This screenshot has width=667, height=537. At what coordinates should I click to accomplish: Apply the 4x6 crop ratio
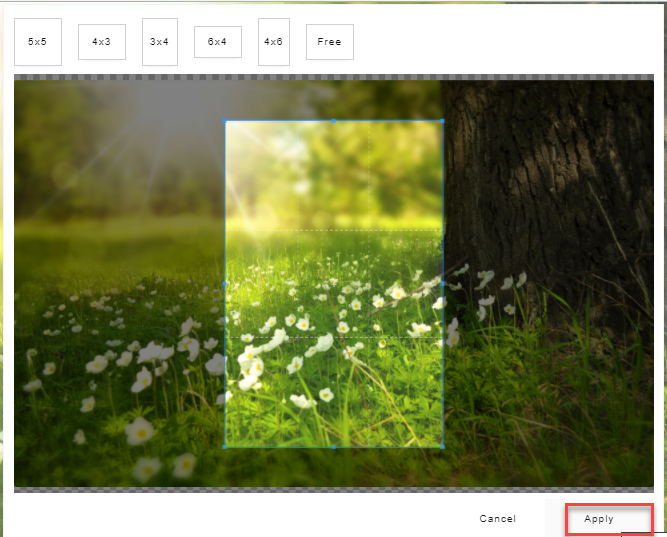click(274, 42)
